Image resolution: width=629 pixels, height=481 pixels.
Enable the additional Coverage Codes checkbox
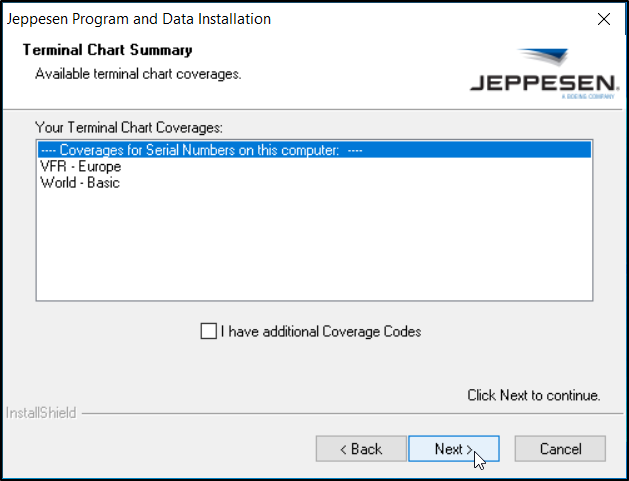[x=208, y=331]
